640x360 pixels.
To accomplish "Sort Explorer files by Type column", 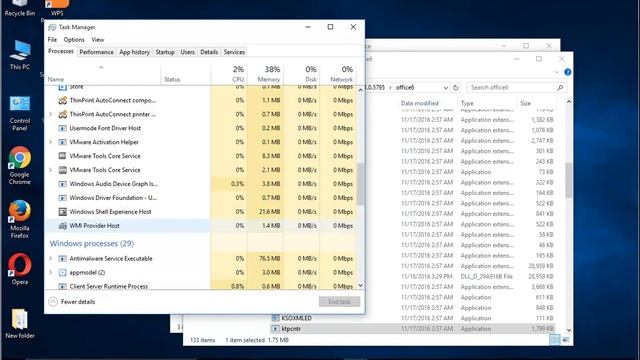I will coord(467,103).
